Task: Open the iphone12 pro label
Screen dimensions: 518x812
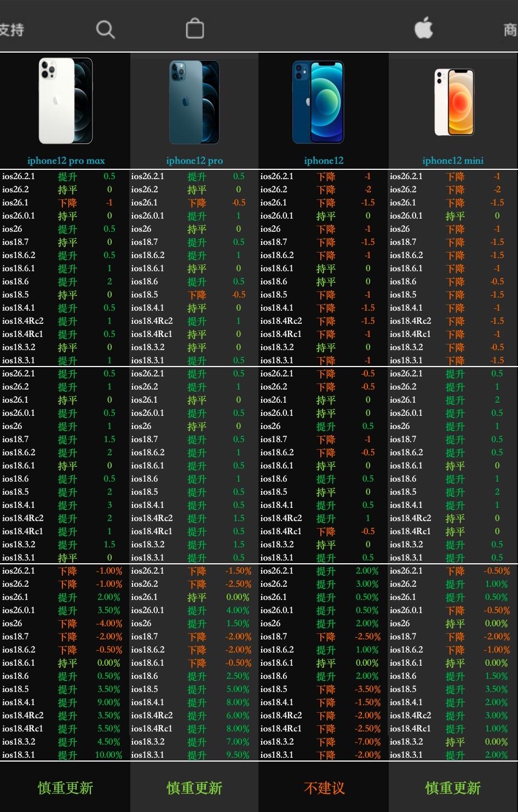Action: coord(194,161)
